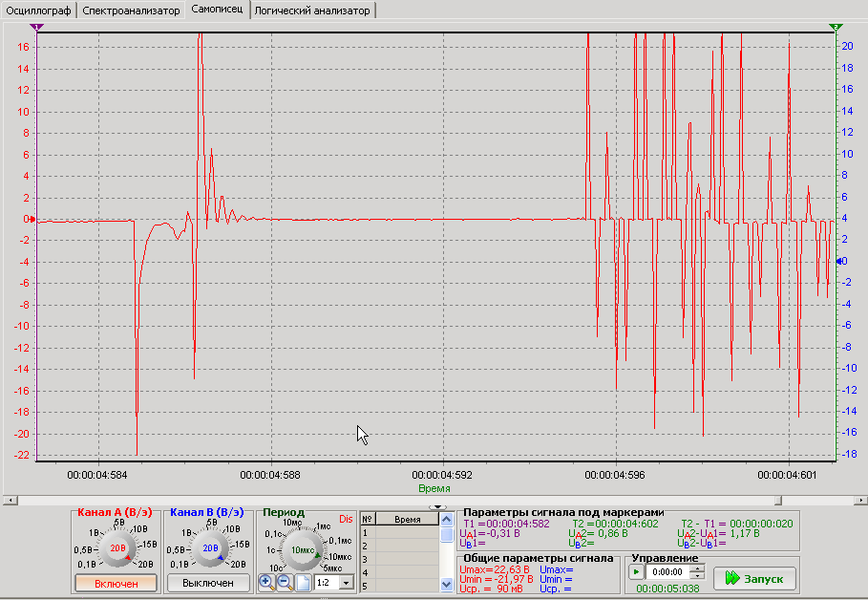
Task: Click the № column header
Action: pyautogui.click(x=368, y=520)
